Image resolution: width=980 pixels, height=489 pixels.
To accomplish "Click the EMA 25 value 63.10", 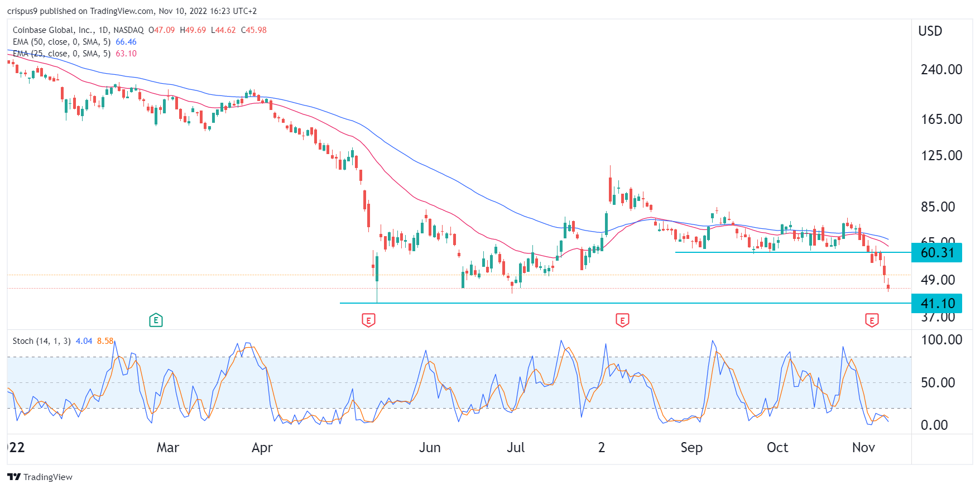I will pos(126,54).
